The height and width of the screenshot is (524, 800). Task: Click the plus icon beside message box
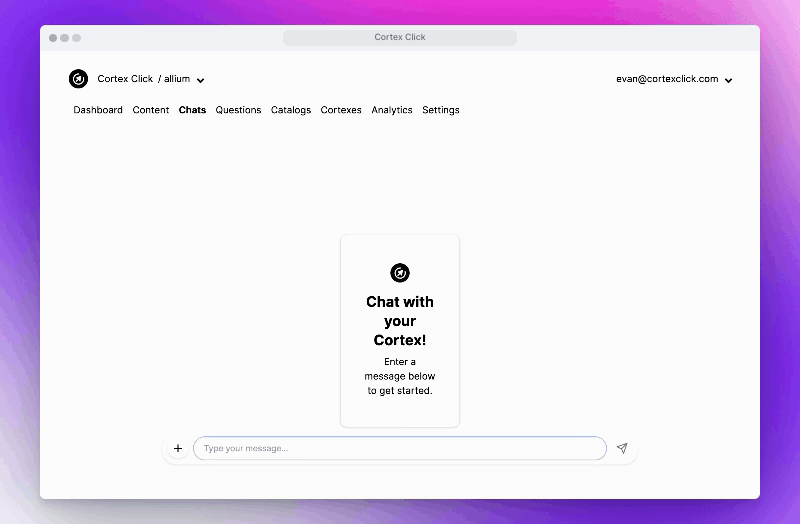pos(178,449)
